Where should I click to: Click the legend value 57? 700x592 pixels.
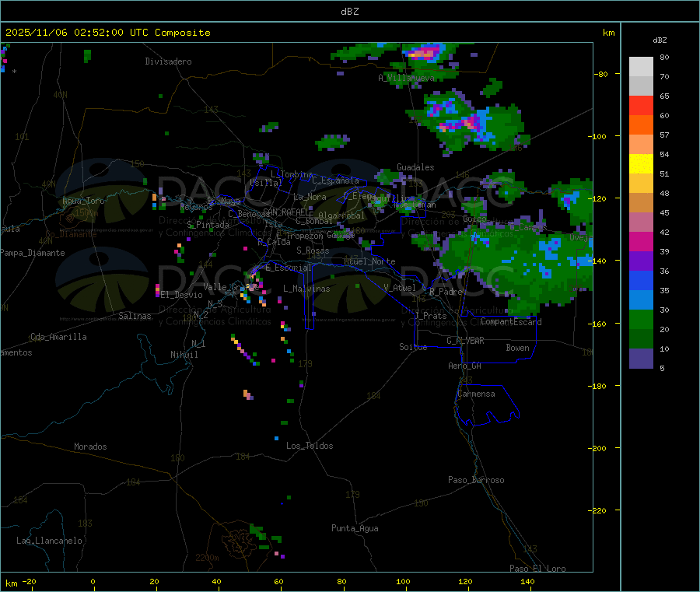tap(664, 135)
